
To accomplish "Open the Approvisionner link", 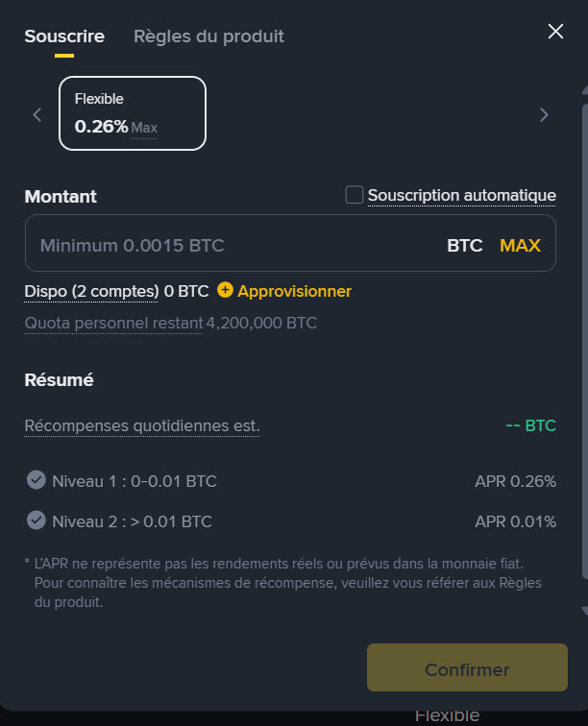I will 294,290.
